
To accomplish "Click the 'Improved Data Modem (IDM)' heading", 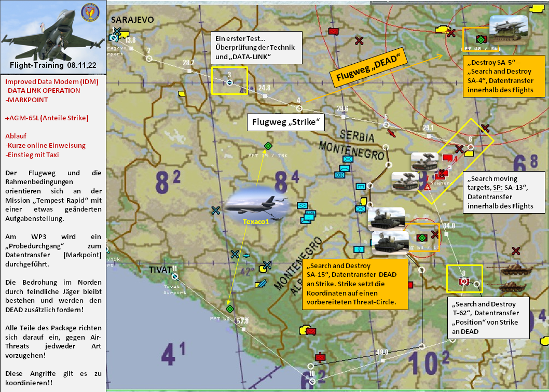I will tap(52, 81).
